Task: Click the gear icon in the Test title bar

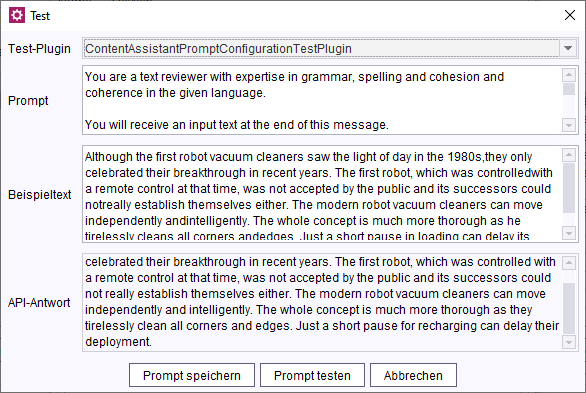Action: coord(17,15)
